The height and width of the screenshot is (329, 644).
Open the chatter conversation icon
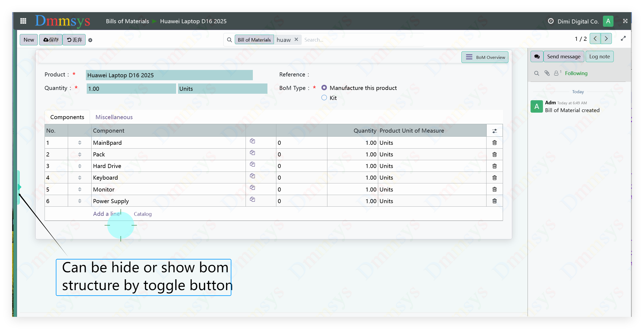coord(537,56)
